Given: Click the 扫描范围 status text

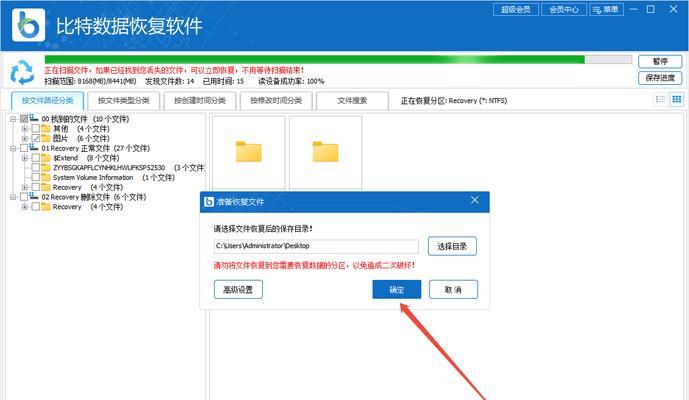Looking at the screenshot, I should [x=90, y=81].
